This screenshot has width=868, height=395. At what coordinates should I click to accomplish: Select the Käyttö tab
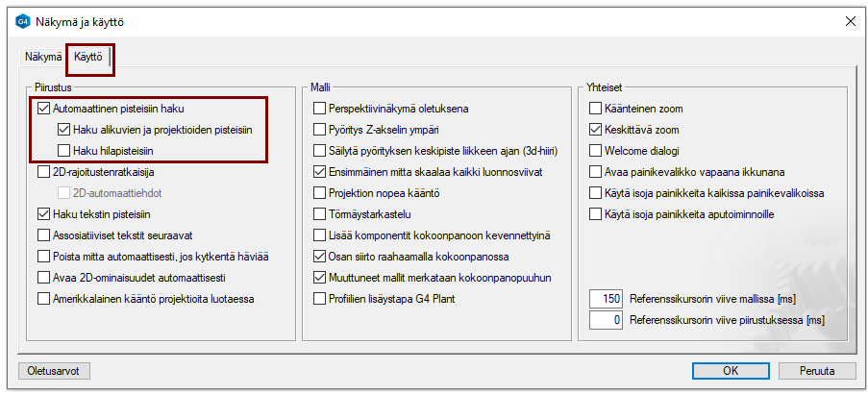click(x=88, y=58)
